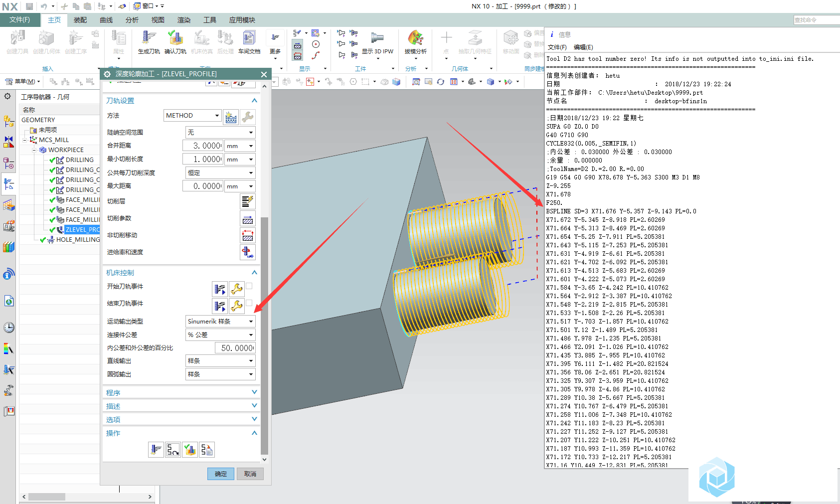Click the Web browser sidebar icon
This screenshot has height=504, width=840.
pos(8,301)
